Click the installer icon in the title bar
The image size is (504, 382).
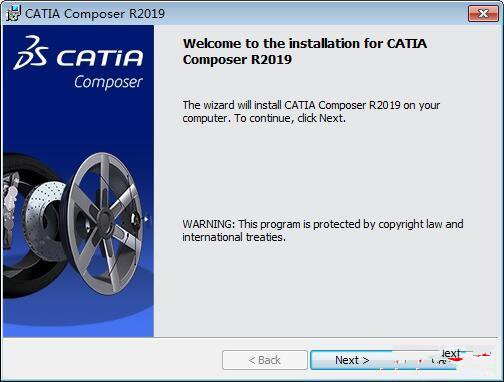13,13
